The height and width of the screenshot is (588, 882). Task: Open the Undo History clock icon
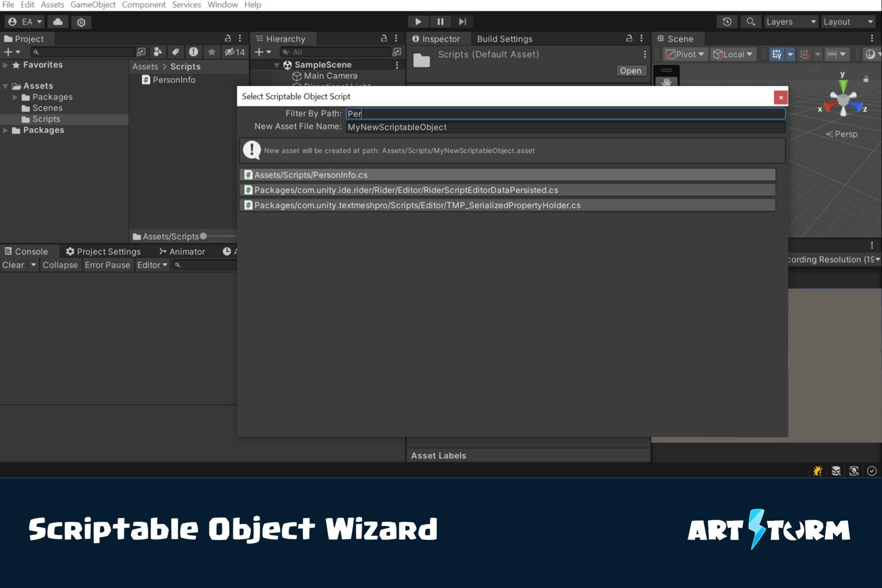pyautogui.click(x=727, y=22)
